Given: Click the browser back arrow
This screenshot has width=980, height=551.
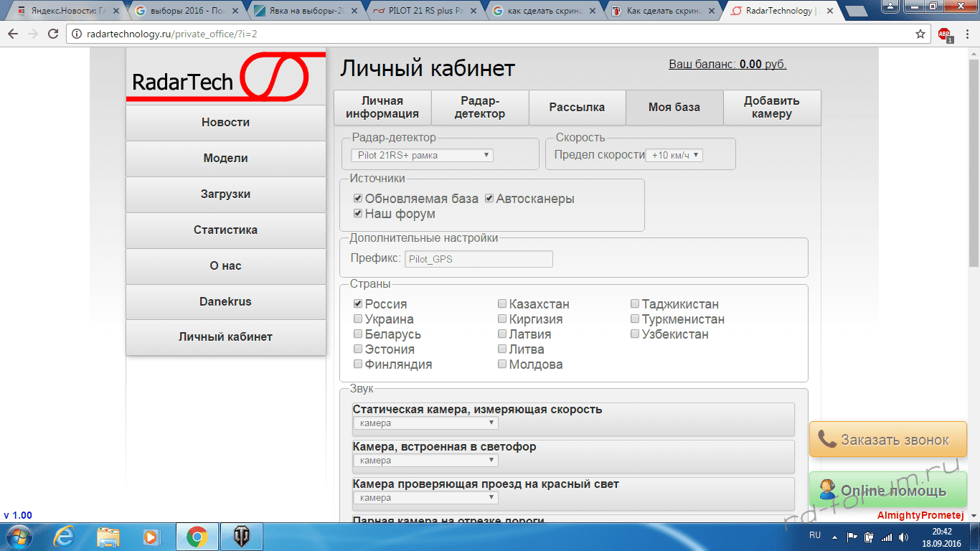Looking at the screenshot, I should (x=13, y=34).
